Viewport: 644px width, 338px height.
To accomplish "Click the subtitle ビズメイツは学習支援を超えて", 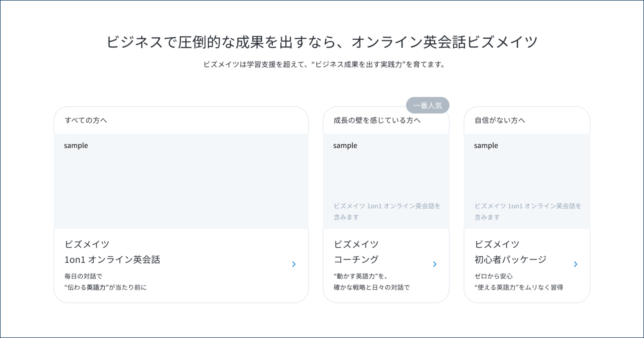I will 324,64.
